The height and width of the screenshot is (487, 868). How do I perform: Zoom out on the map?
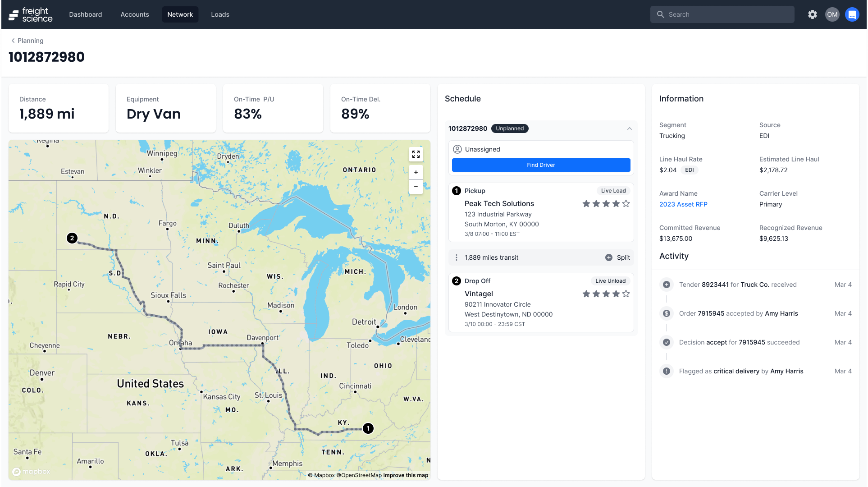point(416,187)
